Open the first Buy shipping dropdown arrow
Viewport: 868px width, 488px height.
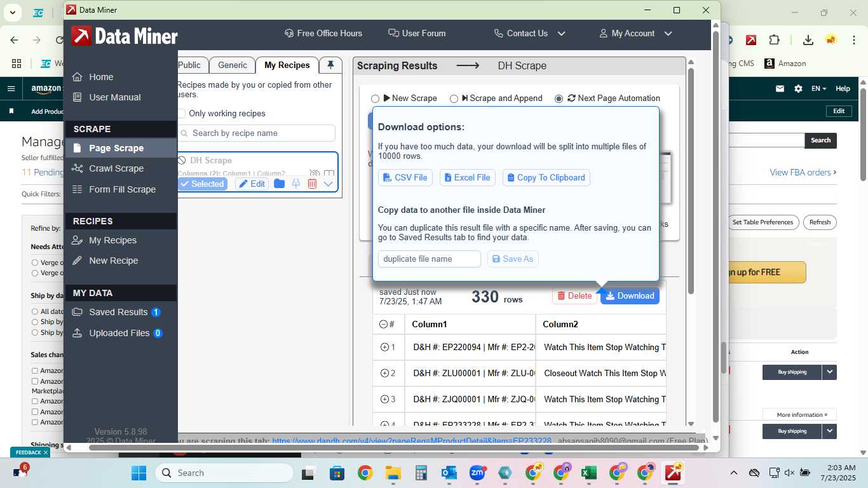pos(829,372)
